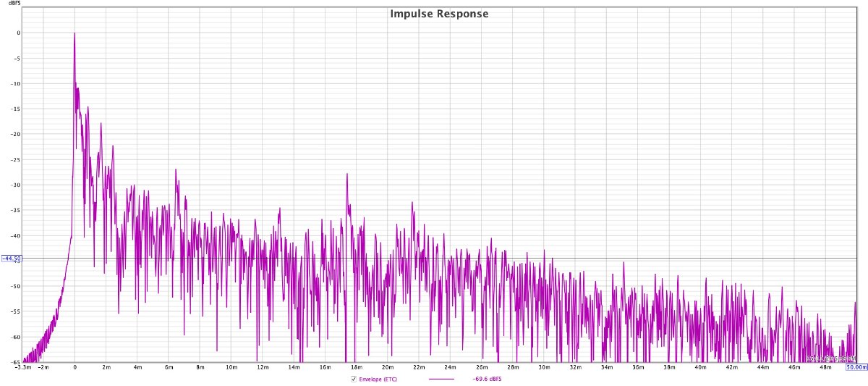Select the 50.00m time cursor box
Image resolution: width=868 pixels, height=386 pixels.
tap(856, 367)
